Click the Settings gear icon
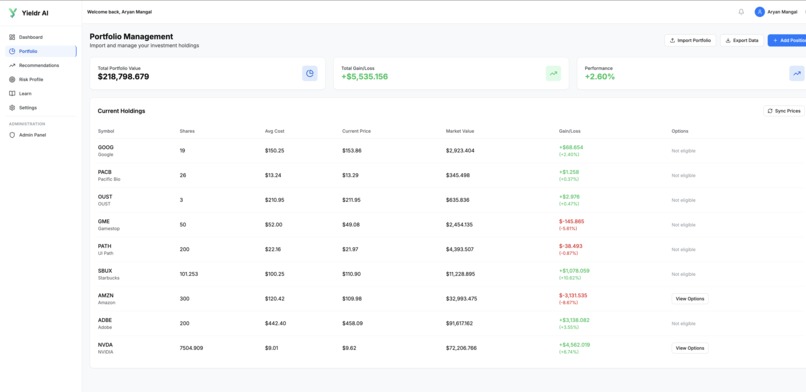This screenshot has width=806, height=392. coord(12,108)
